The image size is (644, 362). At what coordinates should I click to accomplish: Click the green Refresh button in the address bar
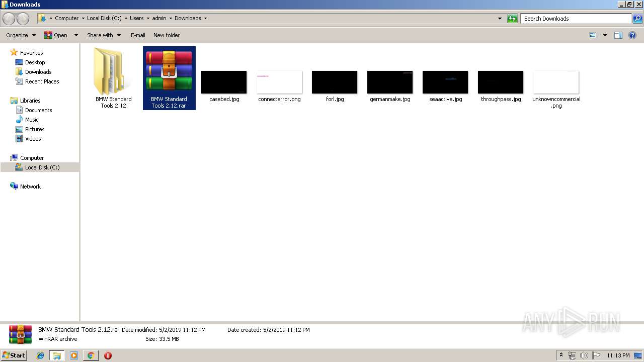pyautogui.click(x=512, y=19)
